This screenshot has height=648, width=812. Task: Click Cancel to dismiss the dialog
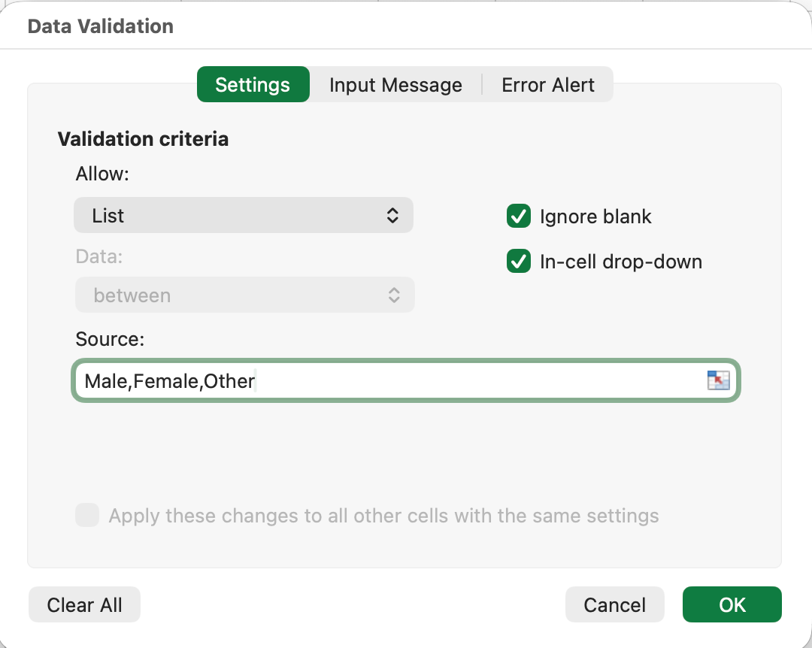coord(614,605)
